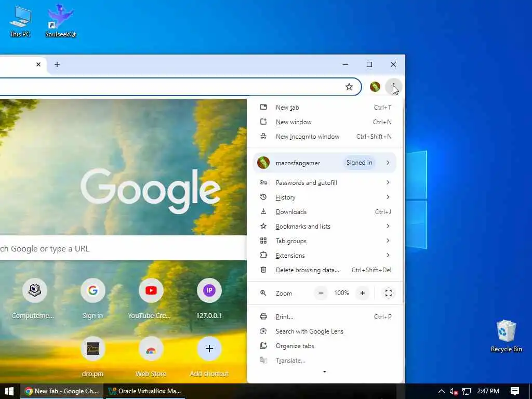Click the printer icon beside Print
This screenshot has height=399, width=532.
pyautogui.click(x=263, y=316)
